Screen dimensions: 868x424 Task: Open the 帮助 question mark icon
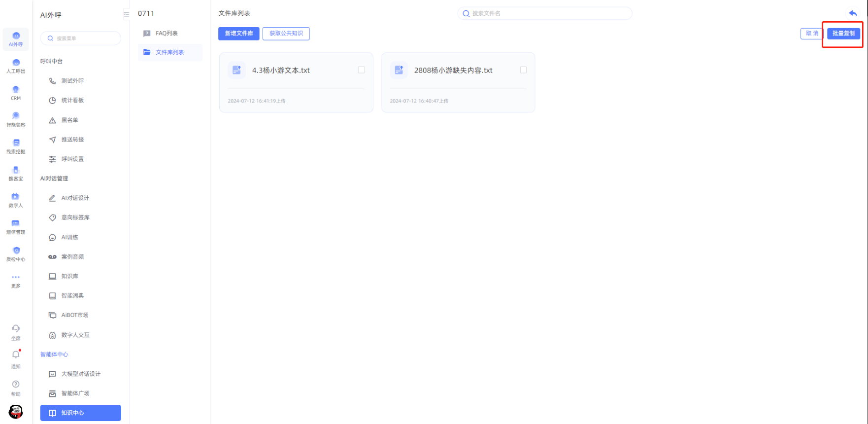pyautogui.click(x=16, y=385)
